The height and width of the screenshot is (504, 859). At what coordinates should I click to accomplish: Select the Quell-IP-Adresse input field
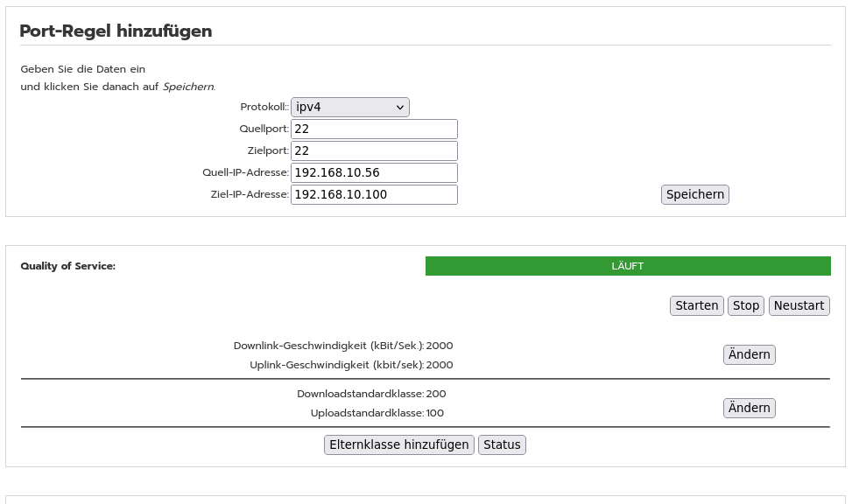pos(374,172)
